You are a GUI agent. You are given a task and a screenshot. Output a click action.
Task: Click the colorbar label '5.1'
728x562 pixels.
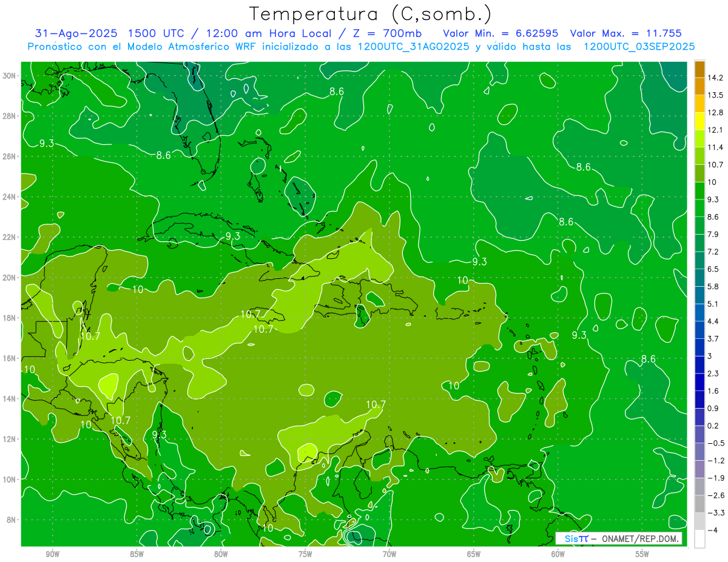click(x=713, y=304)
